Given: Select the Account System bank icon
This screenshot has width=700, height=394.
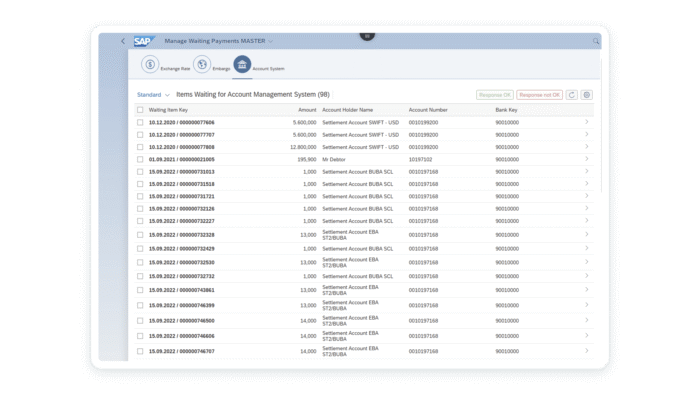Looking at the screenshot, I should click(242, 64).
